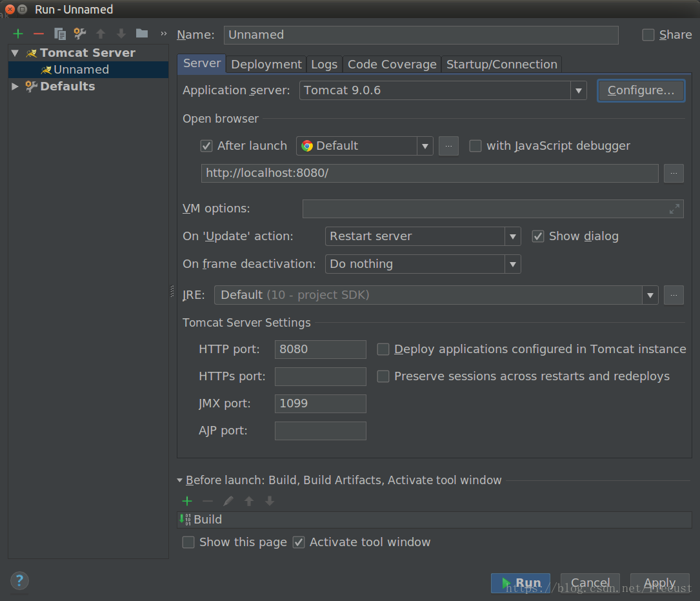The image size is (700, 601).
Task: Click the Run button
Action: click(521, 583)
